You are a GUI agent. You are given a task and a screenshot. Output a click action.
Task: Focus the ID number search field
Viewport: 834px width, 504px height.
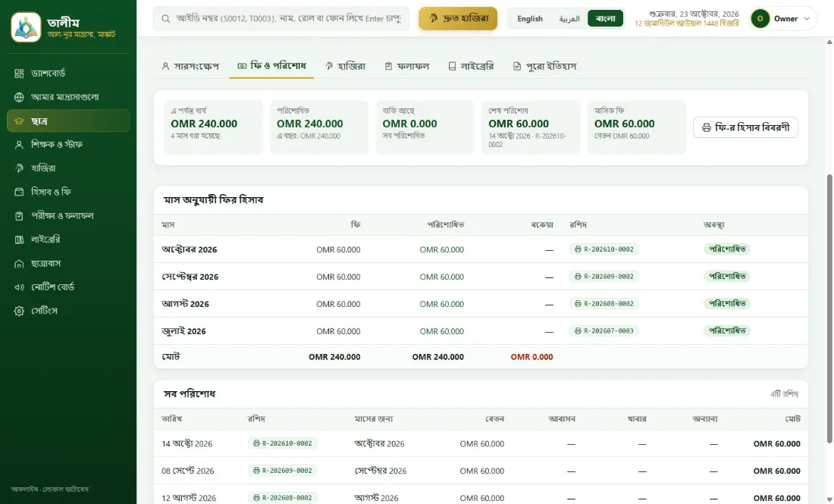pos(281,19)
